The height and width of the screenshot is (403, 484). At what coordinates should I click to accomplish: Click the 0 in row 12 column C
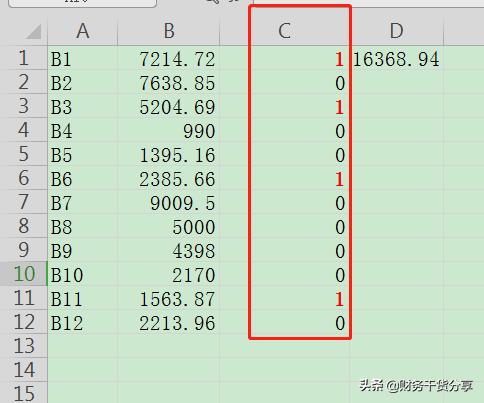340,323
